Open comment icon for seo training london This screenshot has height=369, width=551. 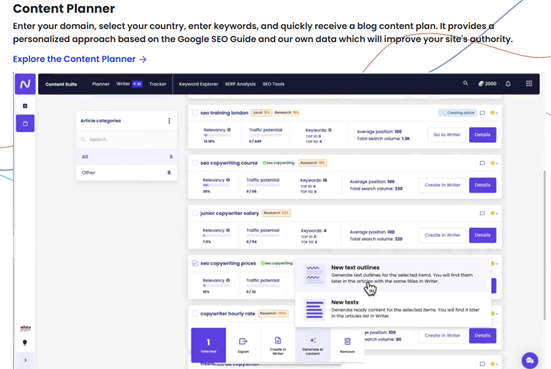(x=482, y=113)
